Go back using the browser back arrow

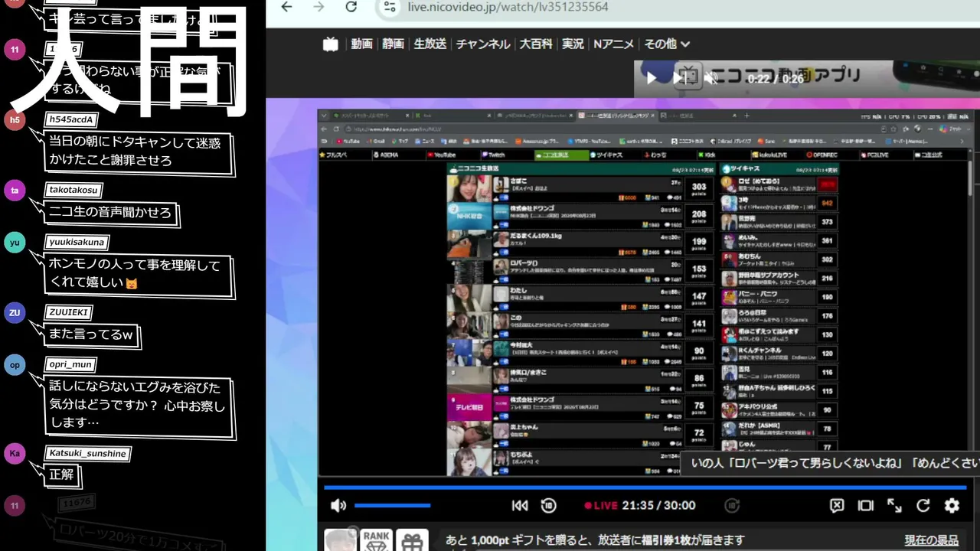coord(286,7)
